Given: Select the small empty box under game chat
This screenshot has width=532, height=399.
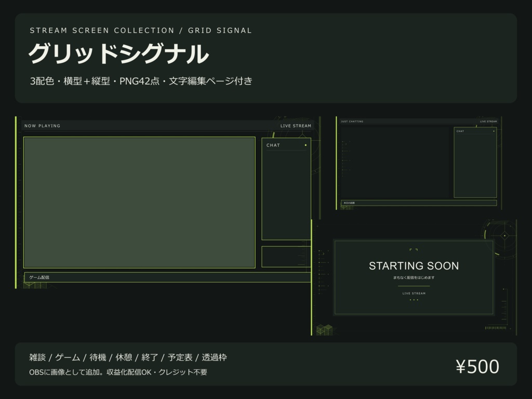Looking at the screenshot, I should [x=286, y=257].
